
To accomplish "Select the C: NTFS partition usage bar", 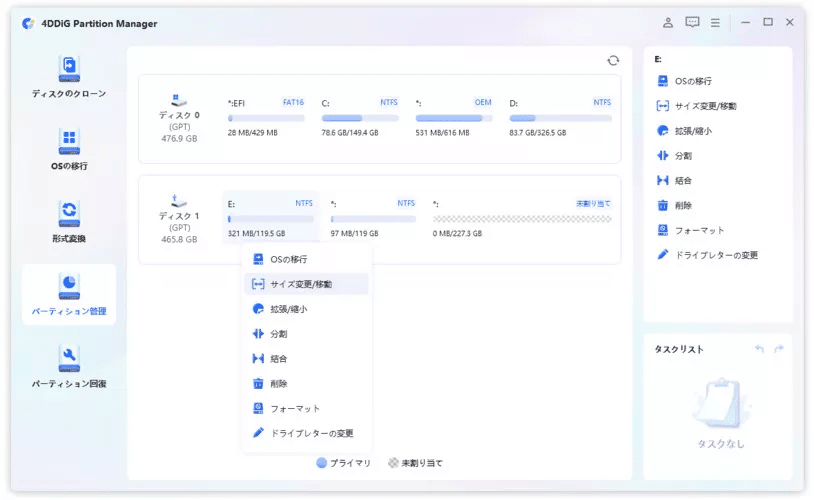I will tap(360, 118).
